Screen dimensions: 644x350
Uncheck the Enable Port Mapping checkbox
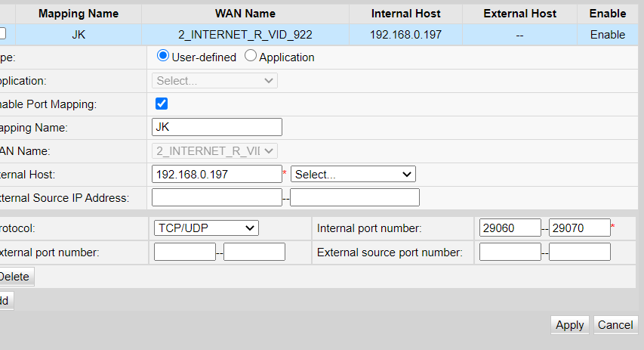point(161,104)
